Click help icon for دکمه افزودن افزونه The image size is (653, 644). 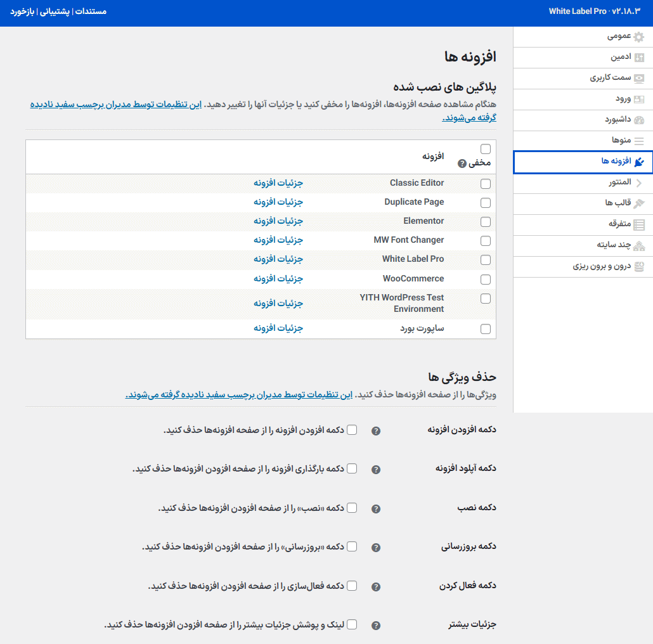click(x=376, y=431)
